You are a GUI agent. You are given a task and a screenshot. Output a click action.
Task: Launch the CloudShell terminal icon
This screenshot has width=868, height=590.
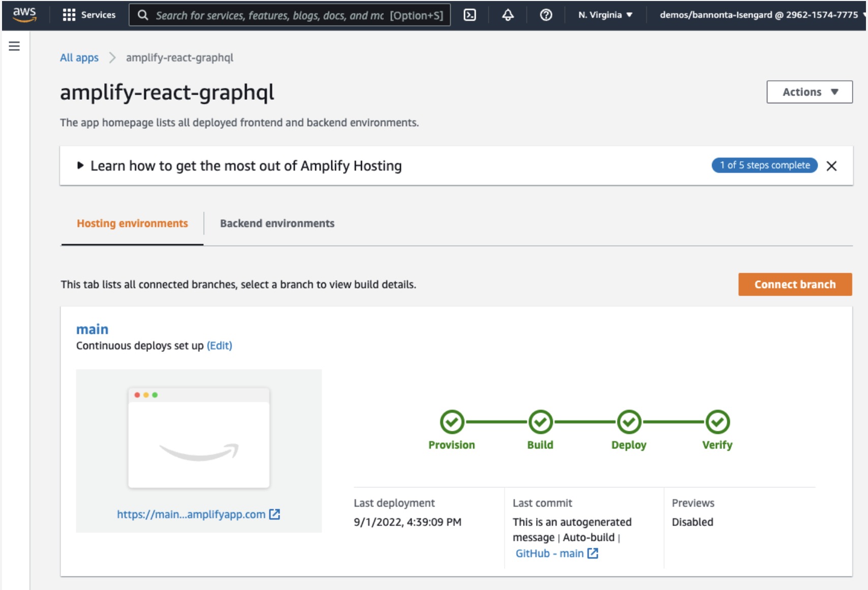tap(470, 15)
